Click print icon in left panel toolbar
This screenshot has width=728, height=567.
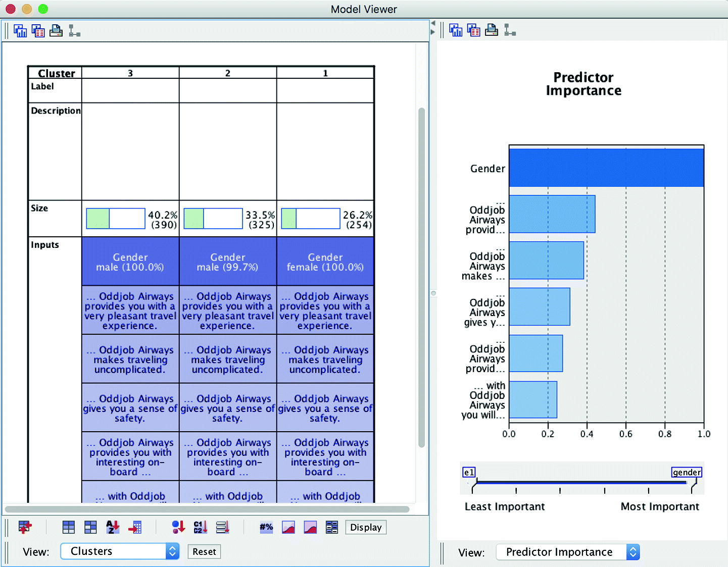[x=56, y=31]
